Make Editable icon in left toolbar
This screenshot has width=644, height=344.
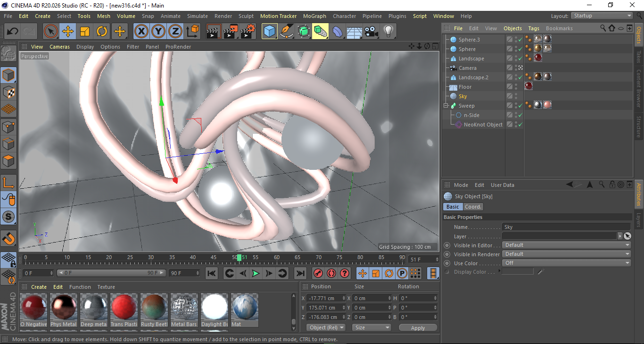(x=8, y=54)
